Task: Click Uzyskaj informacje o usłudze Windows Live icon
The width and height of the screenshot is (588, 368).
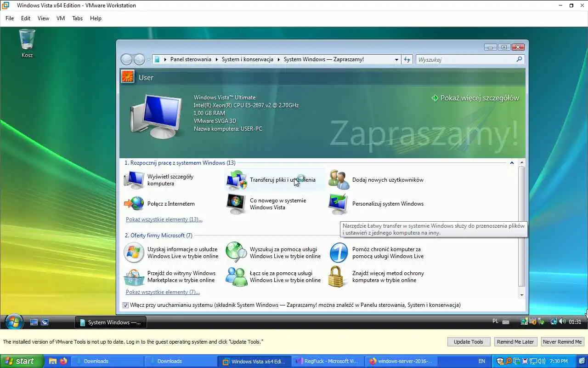Action: point(134,253)
